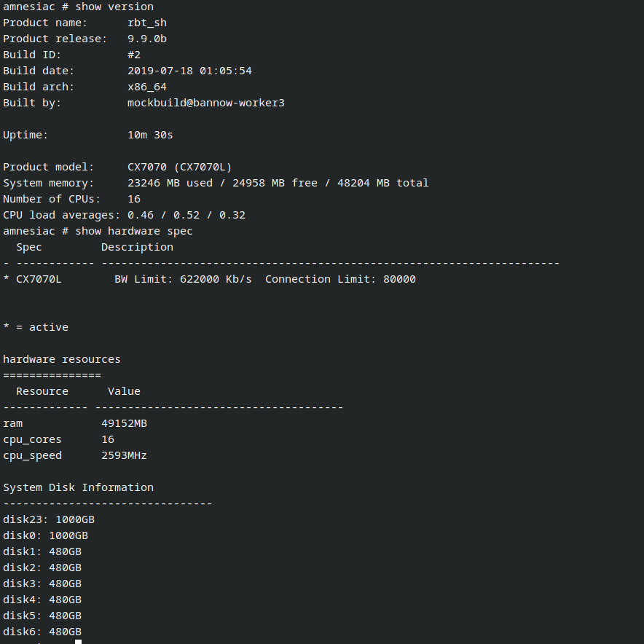Click the 'disk23: 1000GB' line
The height and width of the screenshot is (644, 644).
pos(49,519)
